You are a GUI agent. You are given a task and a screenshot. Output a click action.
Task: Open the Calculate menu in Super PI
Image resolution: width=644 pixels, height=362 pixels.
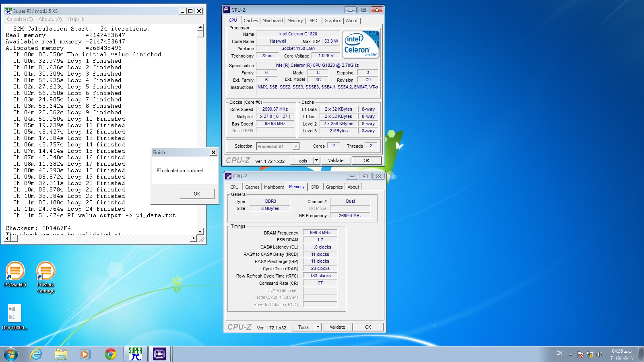[20, 19]
